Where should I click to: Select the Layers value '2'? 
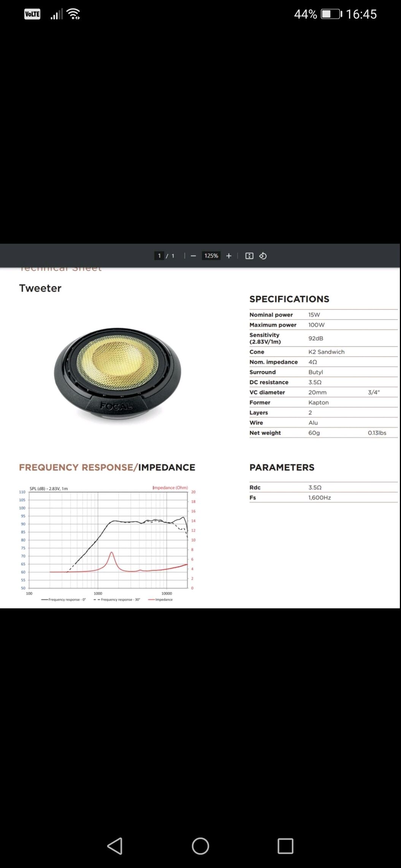(310, 413)
